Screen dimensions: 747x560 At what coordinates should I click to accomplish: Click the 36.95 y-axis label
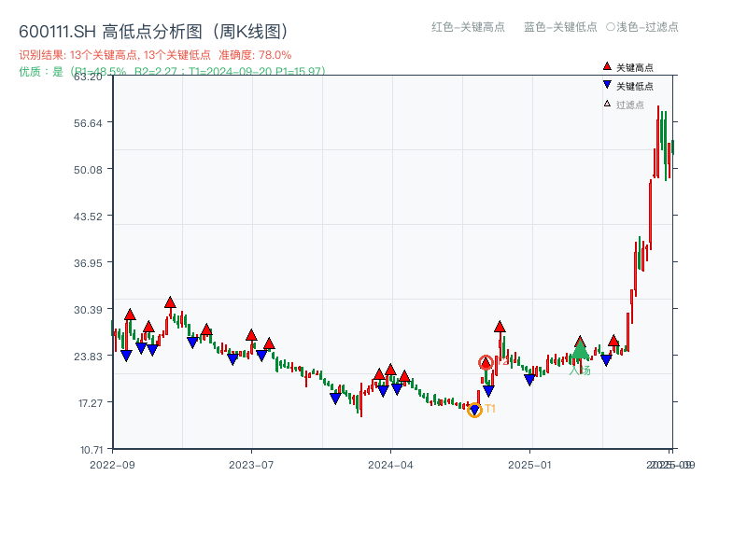pyautogui.click(x=88, y=263)
